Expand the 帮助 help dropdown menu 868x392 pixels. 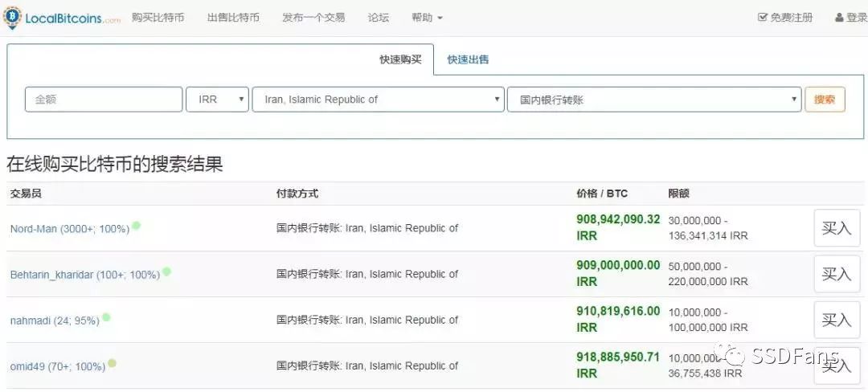[427, 18]
